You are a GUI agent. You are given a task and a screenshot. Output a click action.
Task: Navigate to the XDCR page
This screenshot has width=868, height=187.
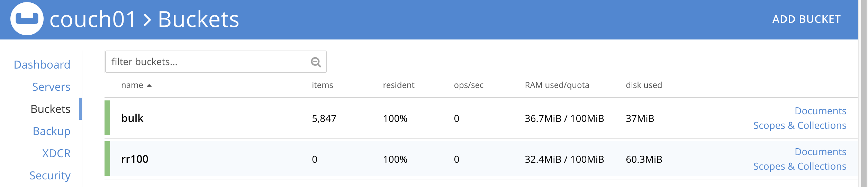(x=56, y=153)
